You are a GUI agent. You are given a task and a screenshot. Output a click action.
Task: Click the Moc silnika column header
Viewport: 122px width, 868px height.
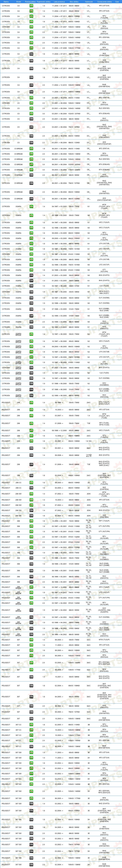pos(74,2)
